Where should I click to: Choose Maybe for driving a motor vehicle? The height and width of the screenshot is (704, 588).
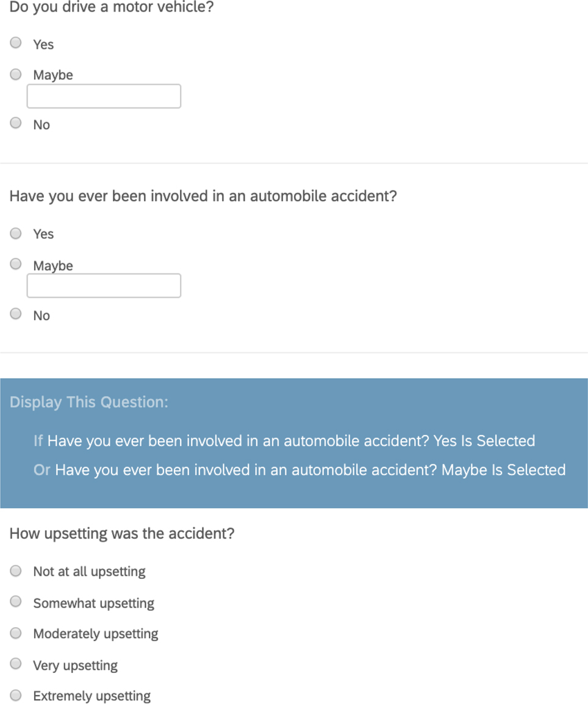pyautogui.click(x=16, y=74)
